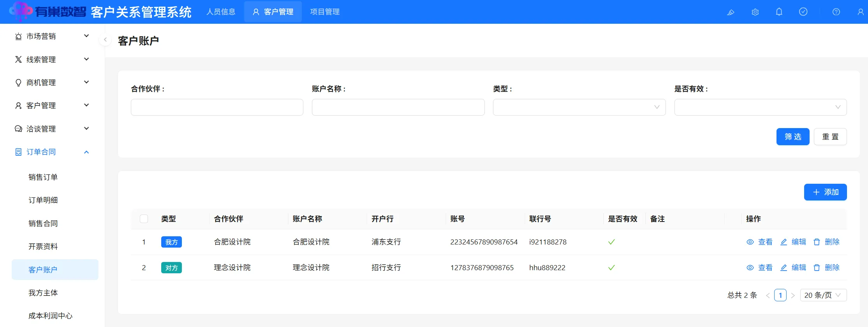Expand the 洽谈管理 menu chevron
This screenshot has width=868, height=327.
click(86, 128)
